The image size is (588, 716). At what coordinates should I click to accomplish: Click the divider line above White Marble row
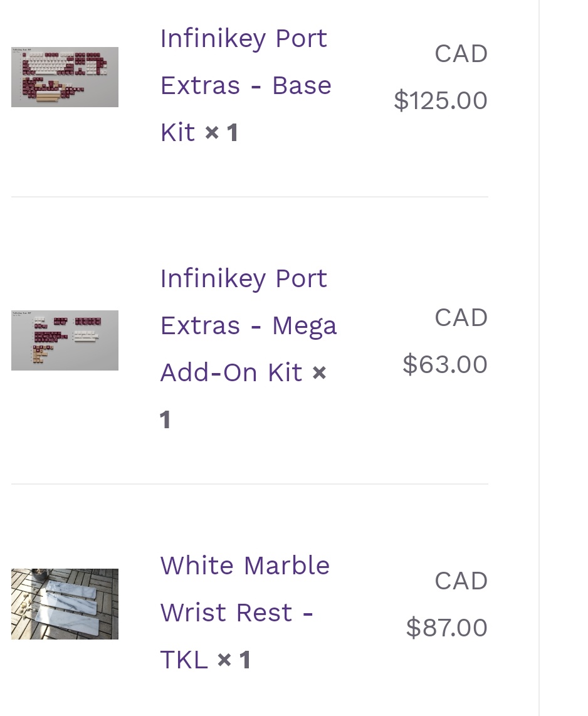click(x=249, y=483)
